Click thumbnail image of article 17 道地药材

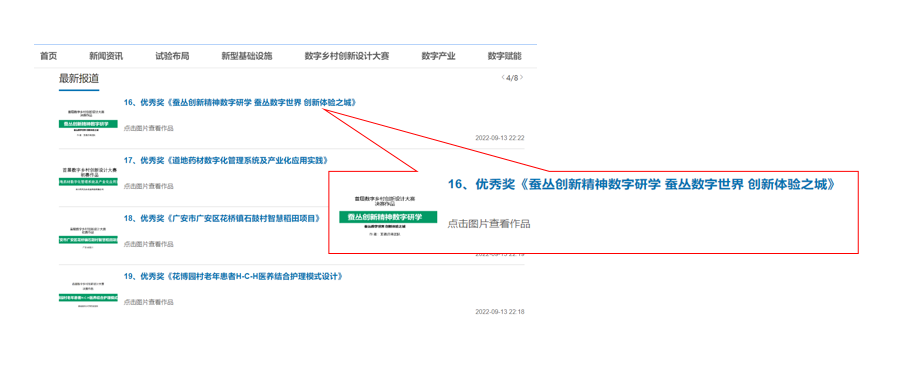tap(88, 180)
